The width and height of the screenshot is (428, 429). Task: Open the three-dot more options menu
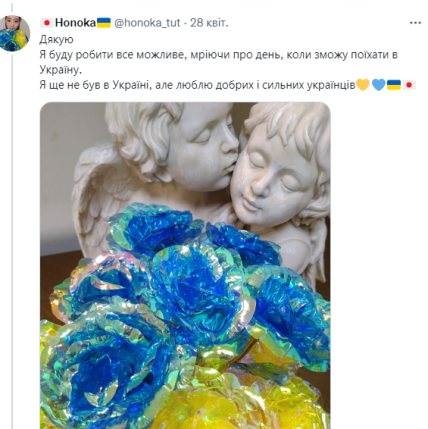coord(415,23)
